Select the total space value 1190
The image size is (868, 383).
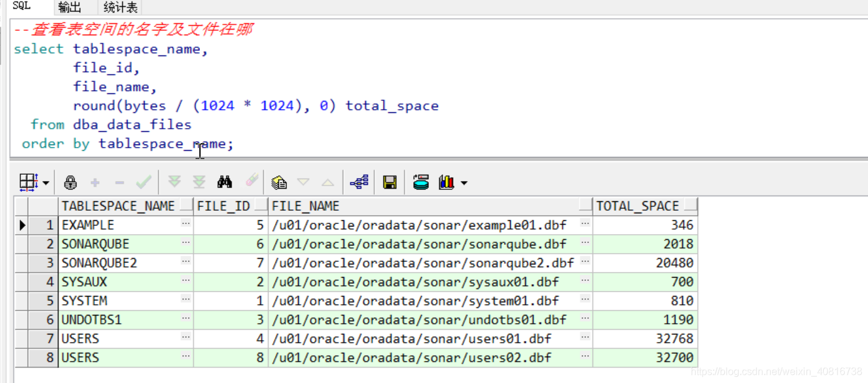(645, 319)
